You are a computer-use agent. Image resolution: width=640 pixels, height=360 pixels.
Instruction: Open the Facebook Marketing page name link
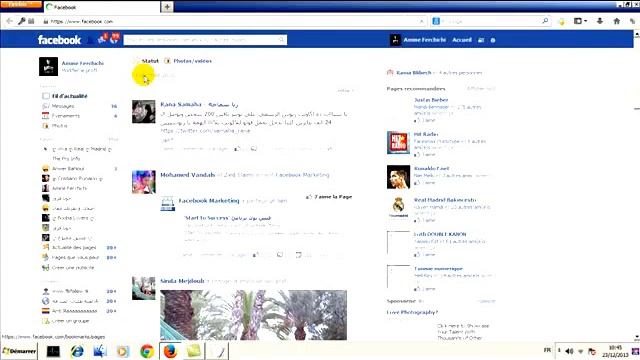tap(209, 201)
